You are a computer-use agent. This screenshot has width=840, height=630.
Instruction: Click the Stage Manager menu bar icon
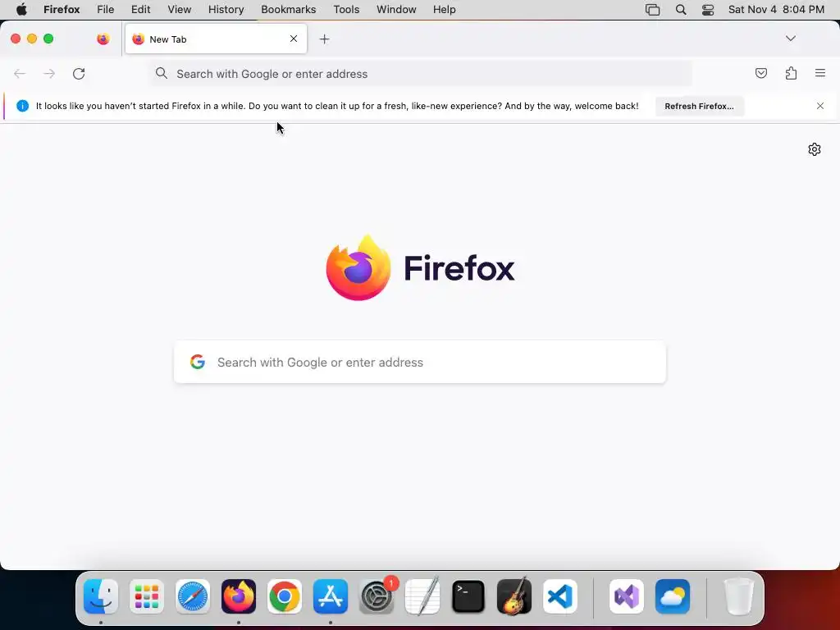pos(652,10)
